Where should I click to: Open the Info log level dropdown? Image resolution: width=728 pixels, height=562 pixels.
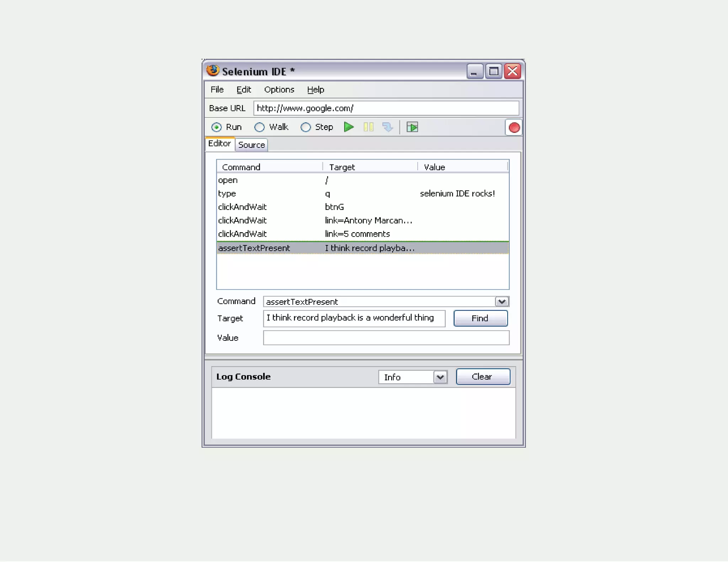(440, 377)
